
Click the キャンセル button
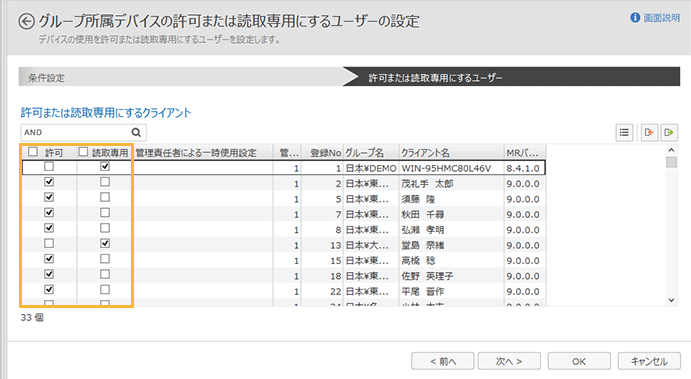(649, 361)
